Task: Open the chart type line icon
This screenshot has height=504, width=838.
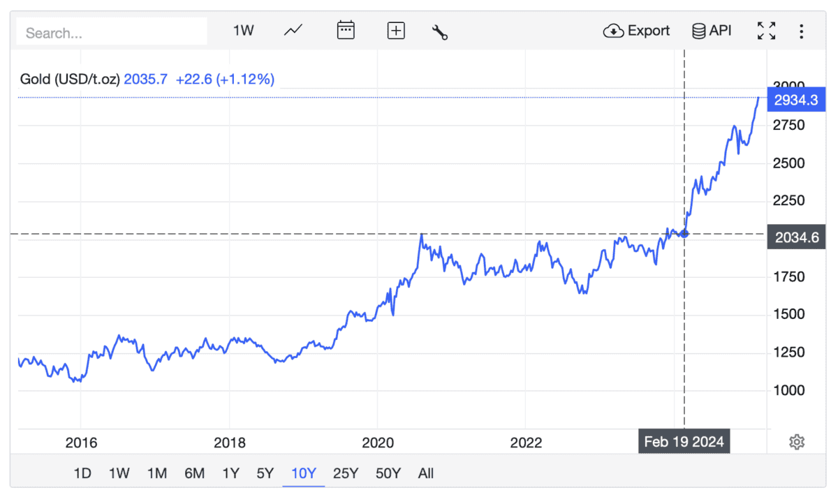Action: point(293,31)
